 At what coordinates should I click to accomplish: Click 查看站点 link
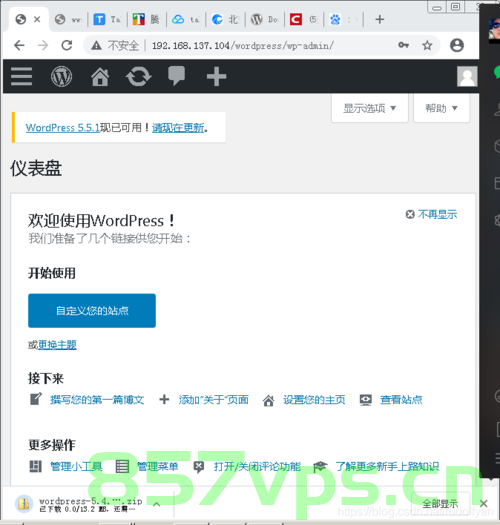pos(401,400)
